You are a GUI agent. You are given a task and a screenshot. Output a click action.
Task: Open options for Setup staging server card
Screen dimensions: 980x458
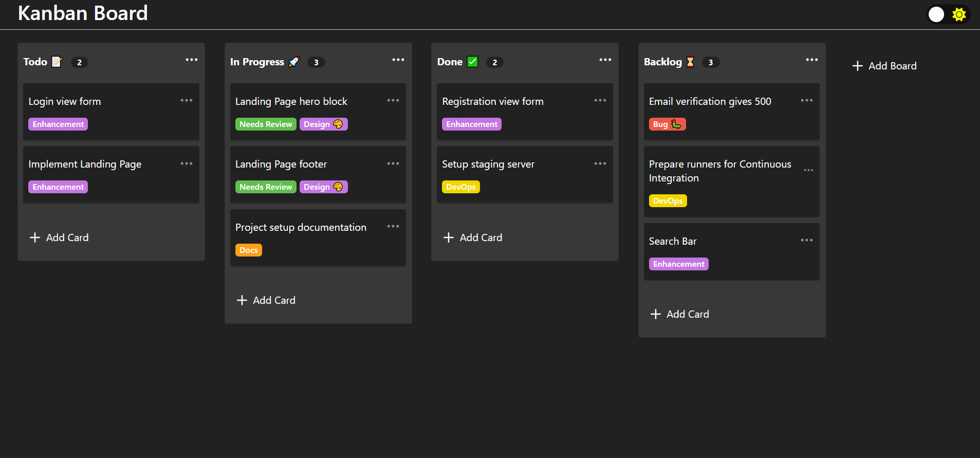pyautogui.click(x=600, y=164)
